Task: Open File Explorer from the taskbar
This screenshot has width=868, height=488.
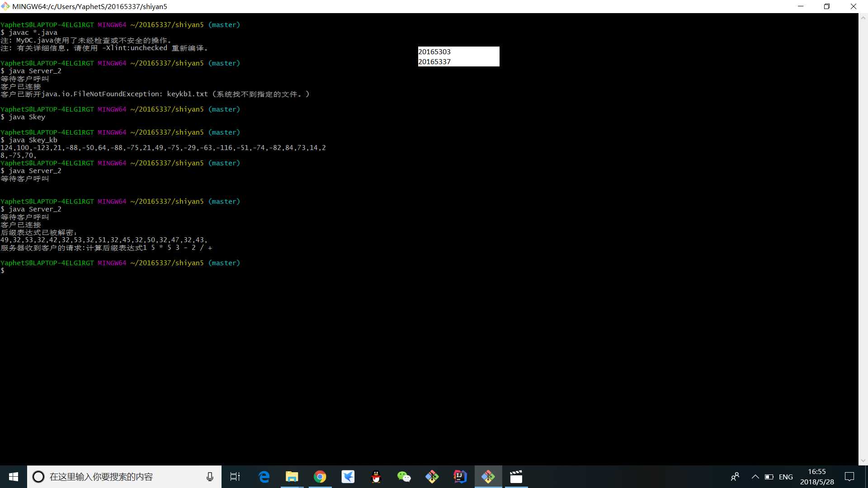Action: tap(292, 477)
